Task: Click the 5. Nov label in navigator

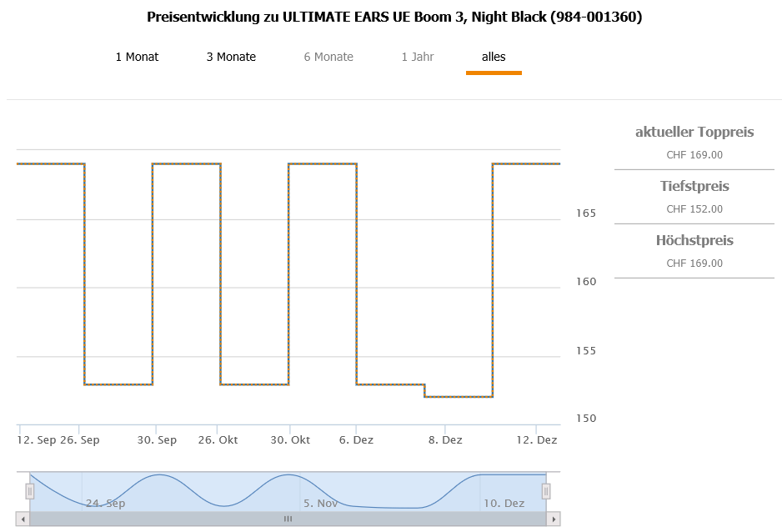Action: tap(321, 503)
